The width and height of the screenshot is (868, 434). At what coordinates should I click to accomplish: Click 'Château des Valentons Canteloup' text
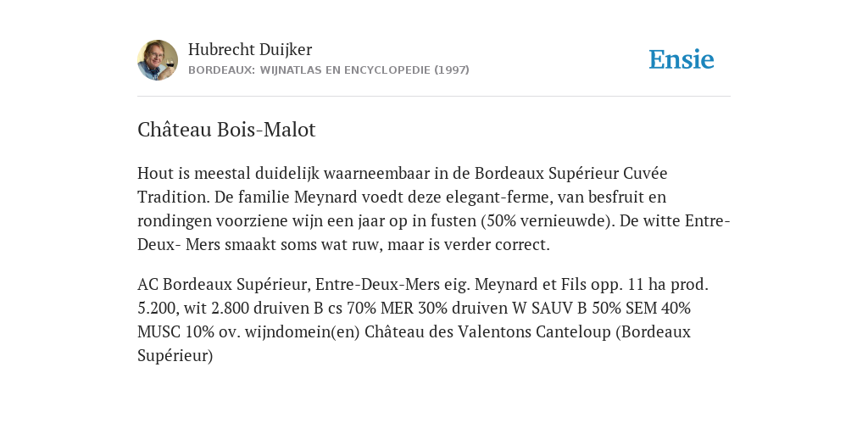(487, 332)
